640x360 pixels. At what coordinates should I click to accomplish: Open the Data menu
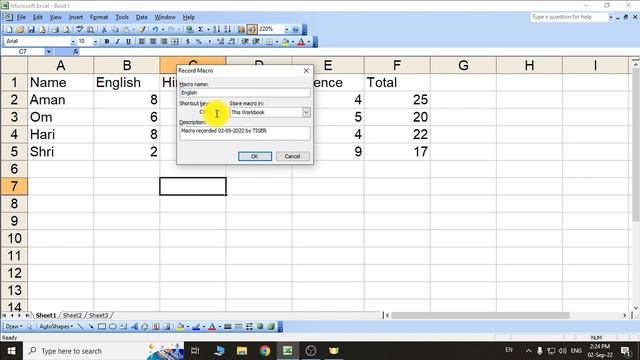point(142,17)
